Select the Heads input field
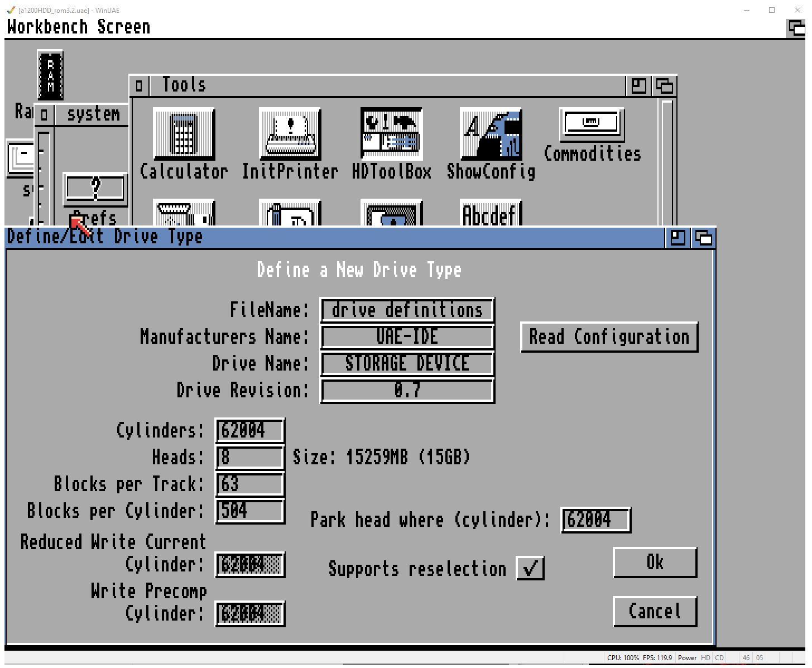 (250, 458)
